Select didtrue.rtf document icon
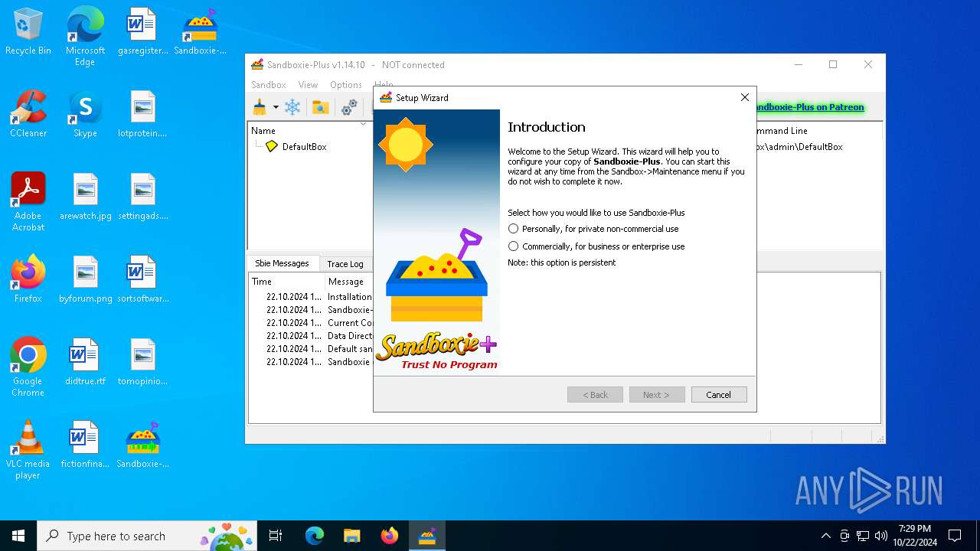The image size is (980, 551). pyautogui.click(x=86, y=363)
